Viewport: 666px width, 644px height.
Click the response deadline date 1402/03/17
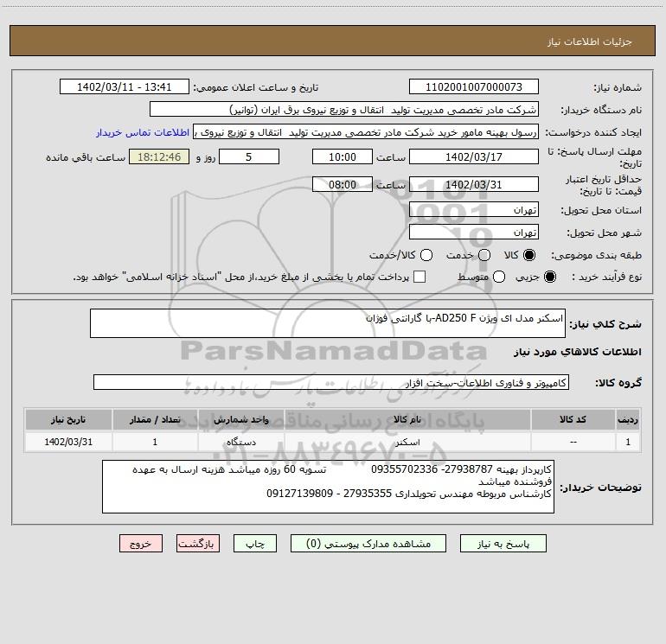tap(474, 156)
